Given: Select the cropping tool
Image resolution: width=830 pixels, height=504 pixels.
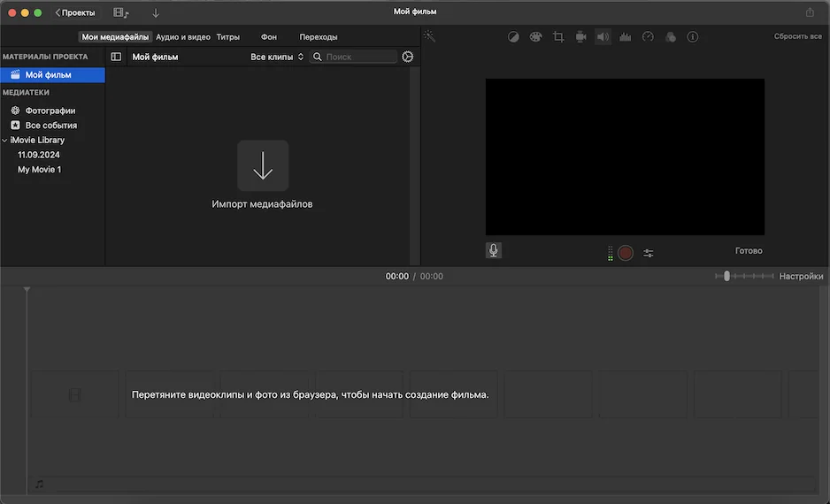Looking at the screenshot, I should [558, 37].
